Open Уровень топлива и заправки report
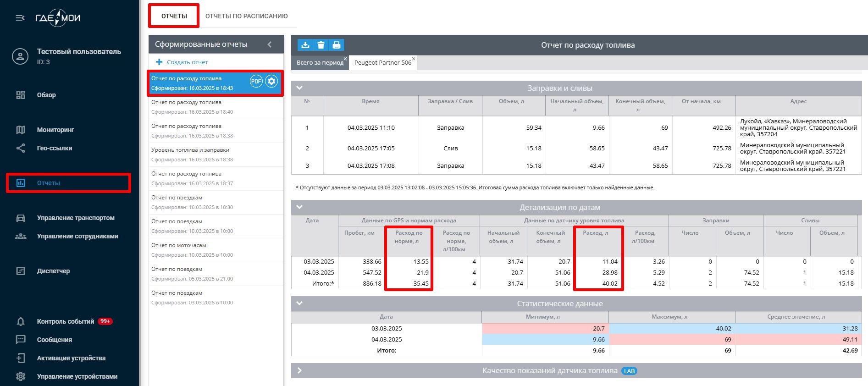Screen dimensions: 868x386 point(190,150)
